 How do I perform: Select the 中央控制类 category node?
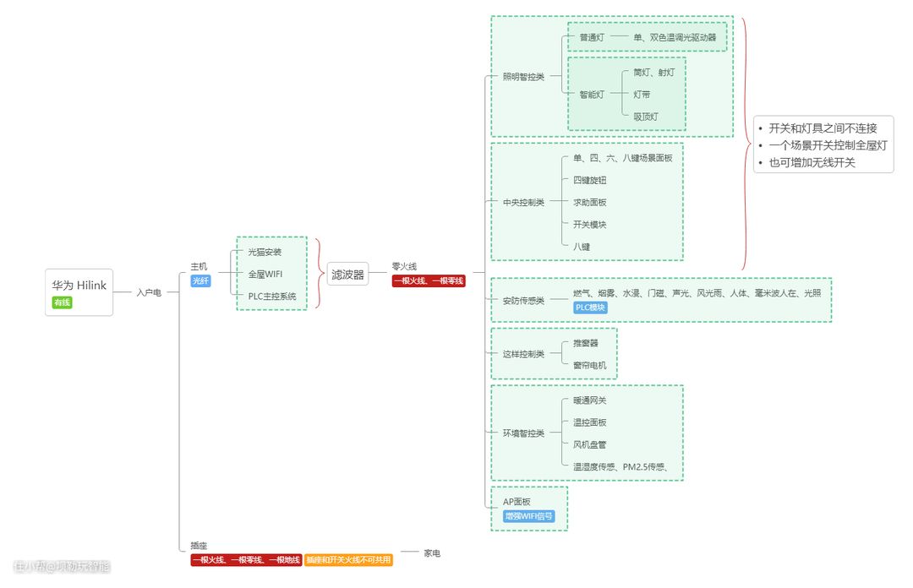(x=523, y=203)
